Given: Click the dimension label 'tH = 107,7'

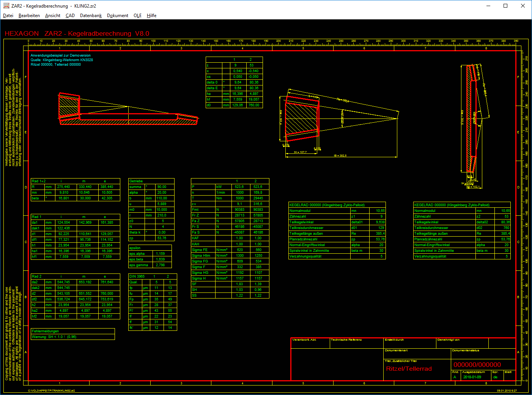Looking at the screenshot, I should 300,152.
